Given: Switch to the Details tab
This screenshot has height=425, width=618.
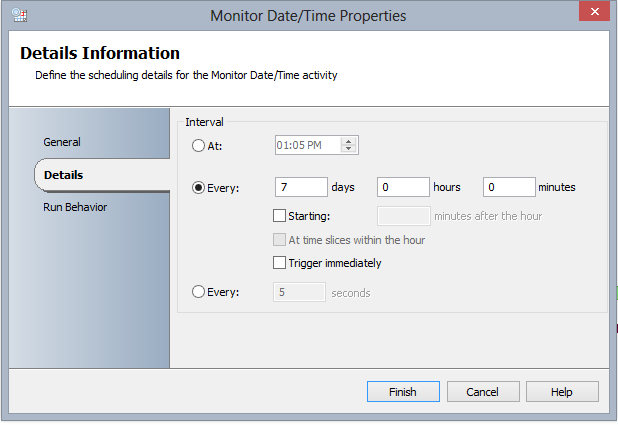Looking at the screenshot, I should tap(63, 175).
